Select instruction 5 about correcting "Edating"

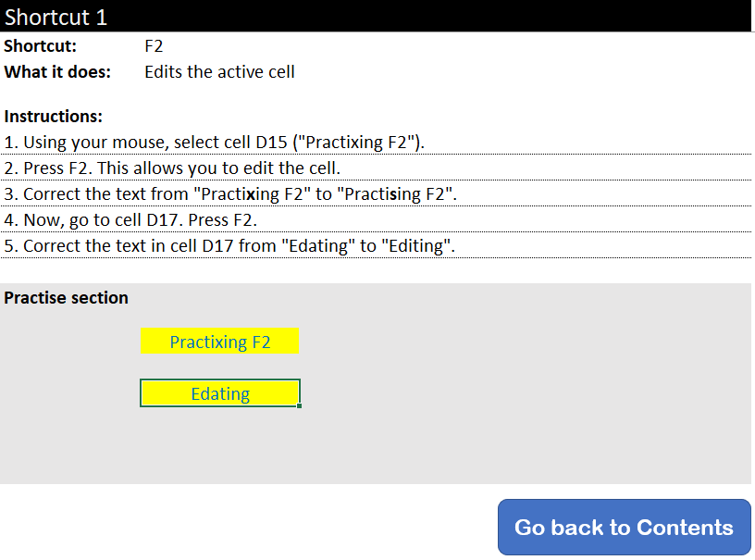click(x=230, y=246)
